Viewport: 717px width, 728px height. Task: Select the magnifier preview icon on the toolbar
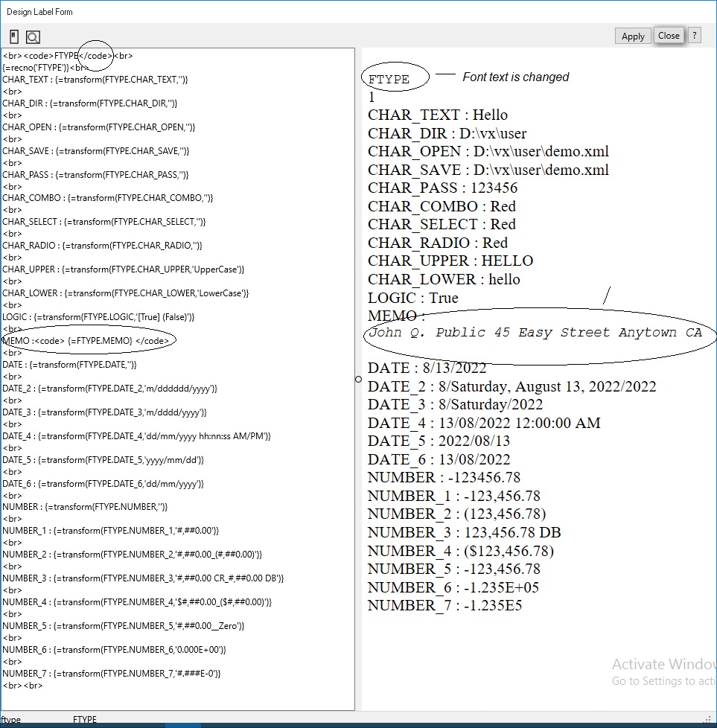31,36
